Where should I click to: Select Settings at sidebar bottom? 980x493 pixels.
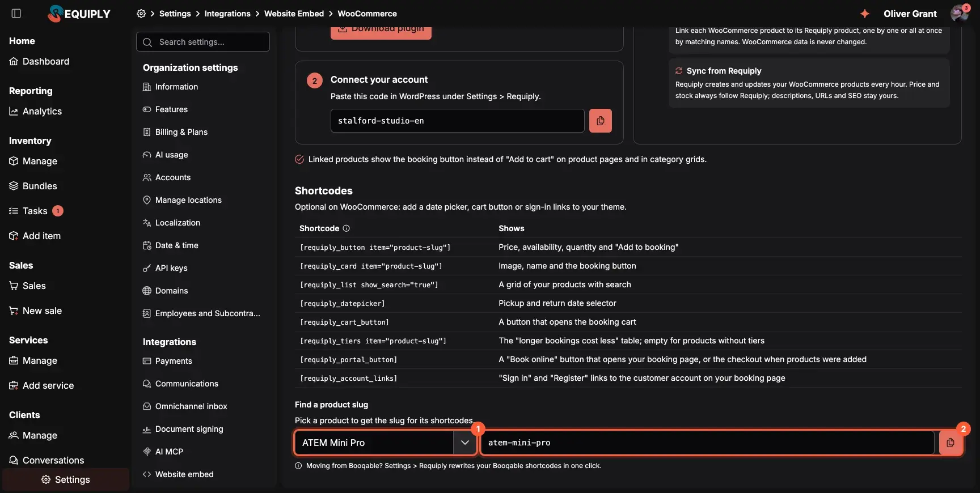pyautogui.click(x=66, y=479)
